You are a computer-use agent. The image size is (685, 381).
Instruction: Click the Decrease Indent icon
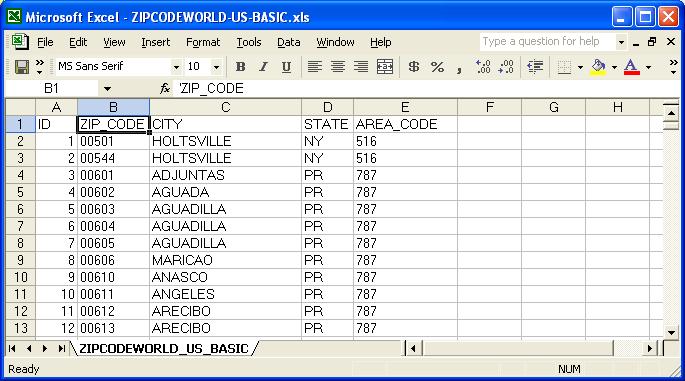[535, 67]
